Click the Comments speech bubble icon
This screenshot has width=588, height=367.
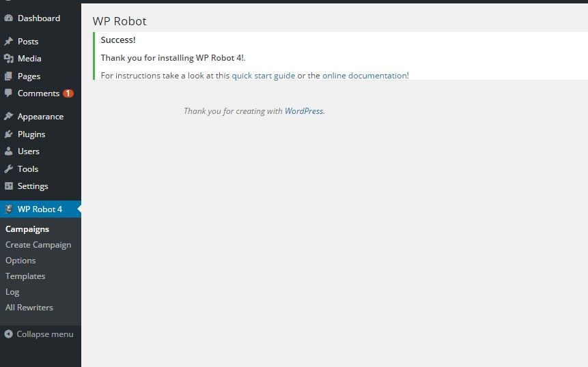click(9, 93)
